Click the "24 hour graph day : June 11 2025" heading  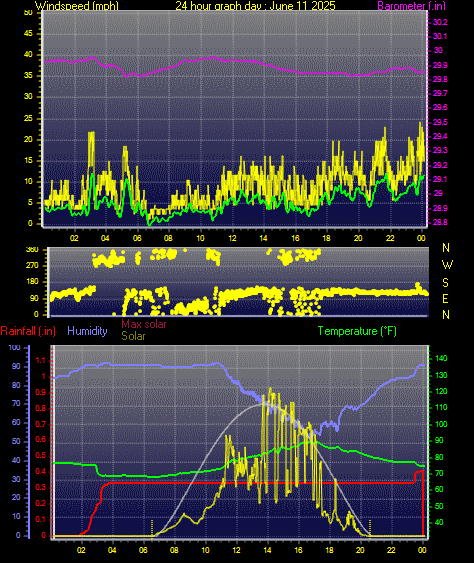(255, 6)
